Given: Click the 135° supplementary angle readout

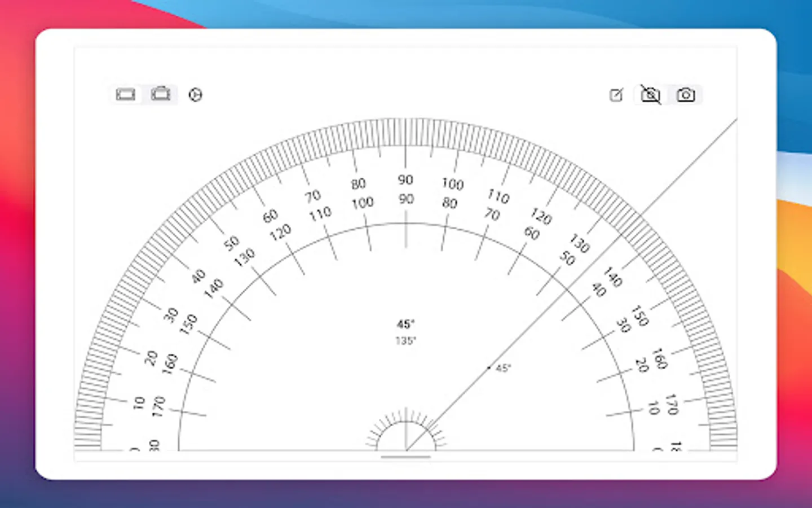Looking at the screenshot, I should click(x=405, y=341).
